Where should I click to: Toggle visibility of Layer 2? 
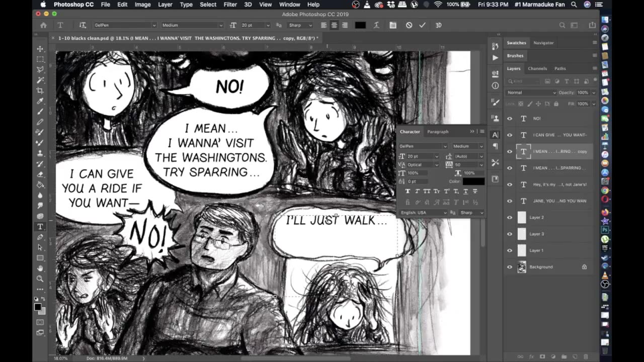[510, 218]
